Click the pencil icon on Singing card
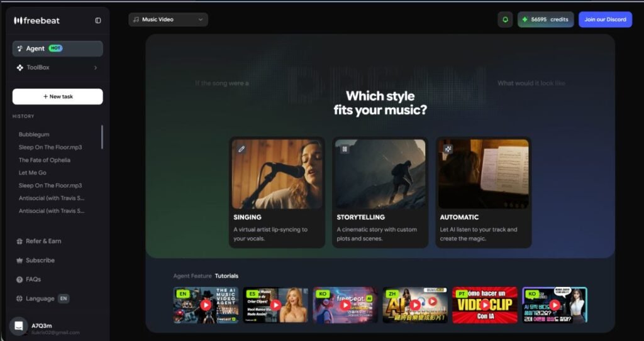Screen dimensions: 644x341 click(241, 149)
